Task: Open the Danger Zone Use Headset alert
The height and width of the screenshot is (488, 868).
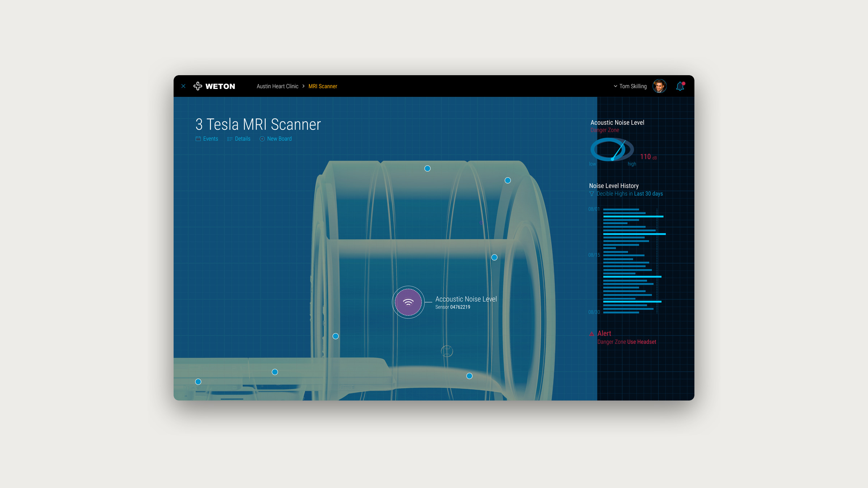Action: [x=627, y=342]
